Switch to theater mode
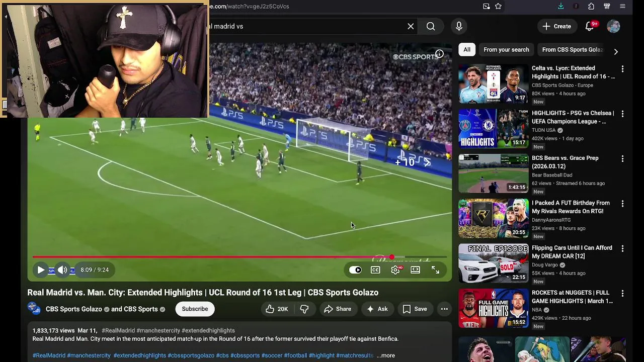This screenshot has width=644, height=362. (415, 270)
